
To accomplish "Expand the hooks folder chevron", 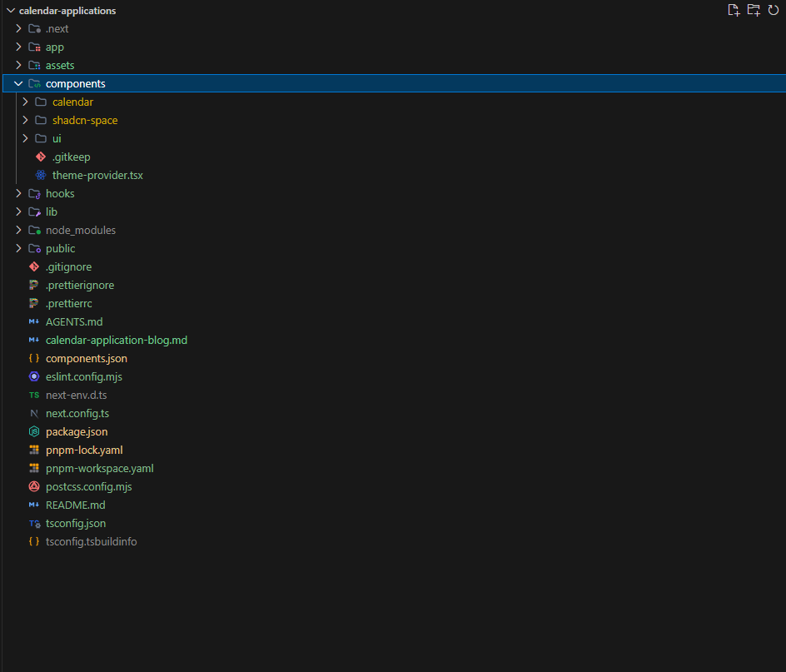I will click(x=18, y=193).
